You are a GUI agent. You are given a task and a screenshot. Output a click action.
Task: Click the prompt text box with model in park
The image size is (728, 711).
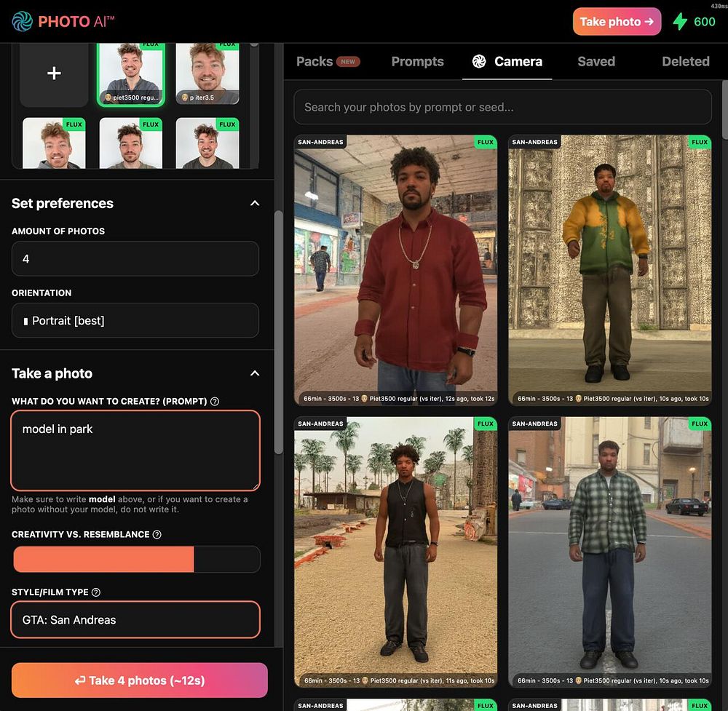[x=135, y=450]
